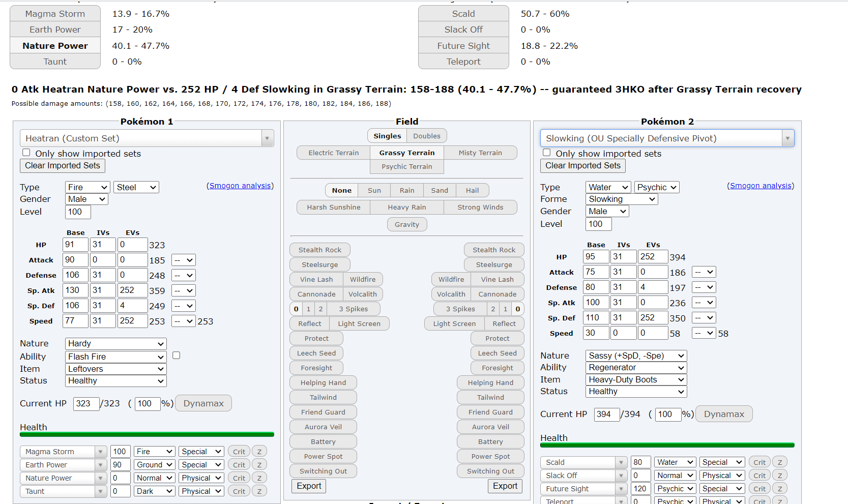
Task: Select Doubles battle format
Action: click(427, 136)
